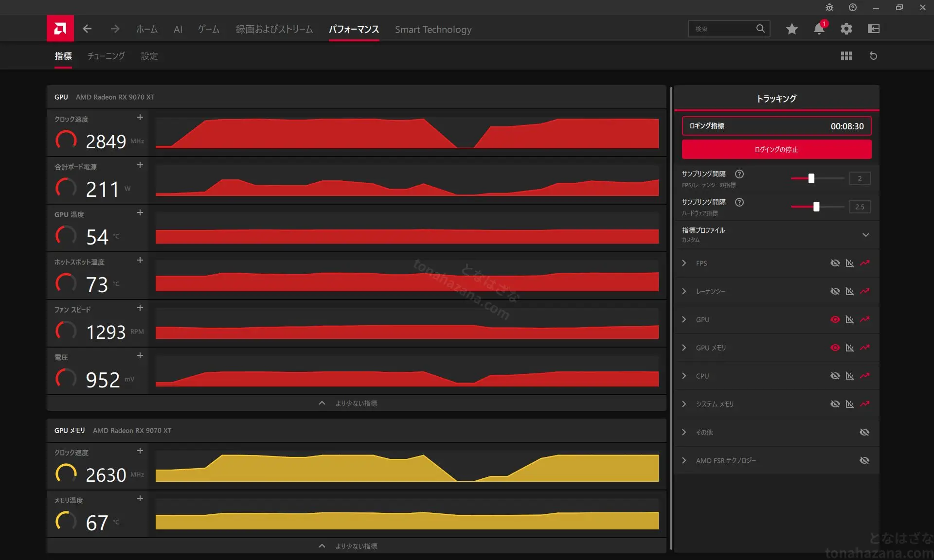Click the reset metrics refresh icon
Viewport: 934px width, 560px height.
pyautogui.click(x=873, y=56)
